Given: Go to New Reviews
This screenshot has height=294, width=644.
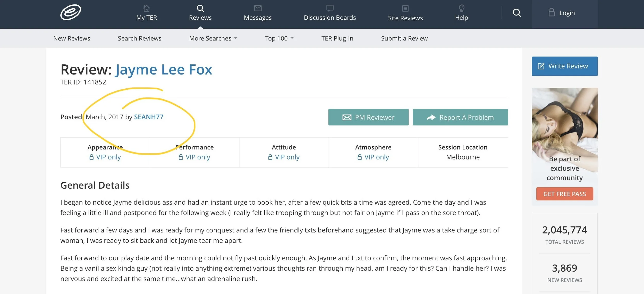Looking at the screenshot, I should point(72,38).
